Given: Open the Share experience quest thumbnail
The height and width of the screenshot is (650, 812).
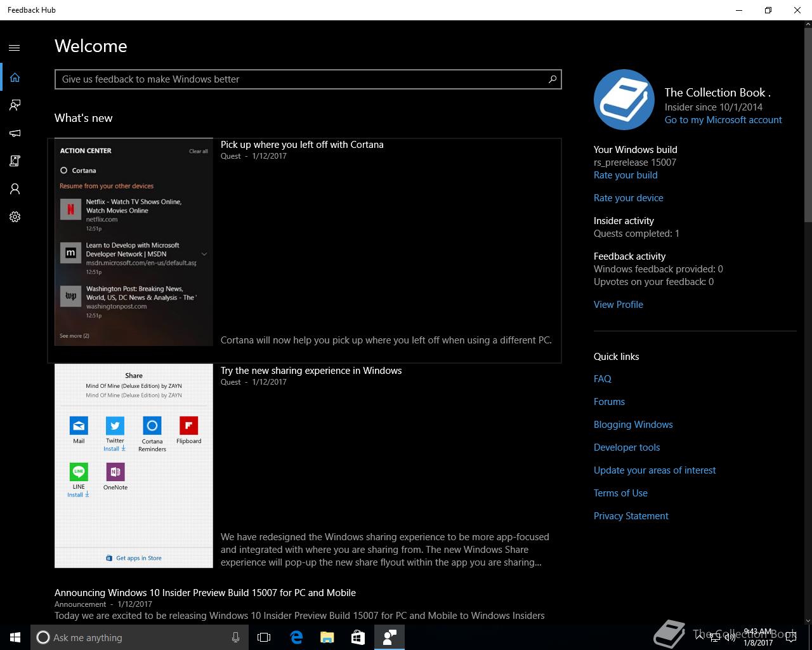Looking at the screenshot, I should click(134, 466).
